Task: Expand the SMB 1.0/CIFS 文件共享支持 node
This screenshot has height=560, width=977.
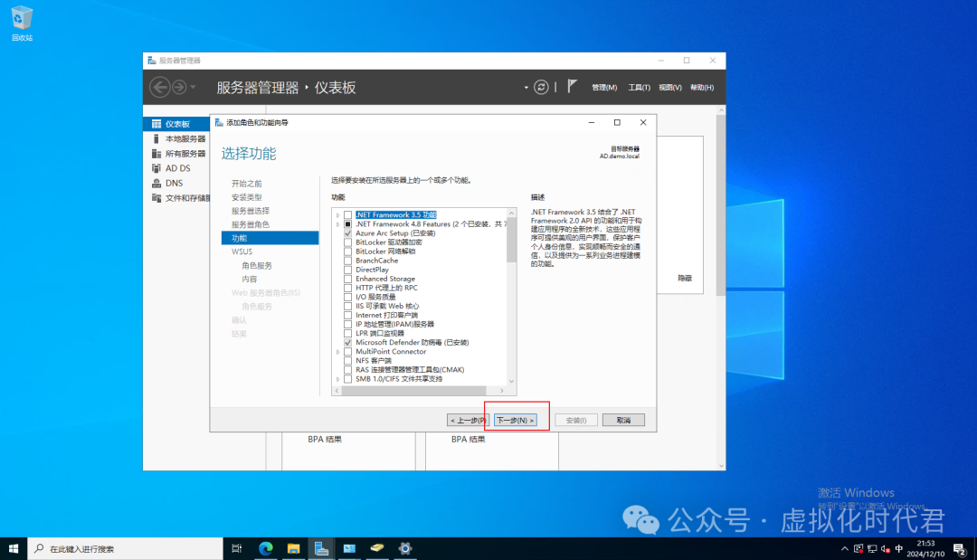Action: pos(337,379)
